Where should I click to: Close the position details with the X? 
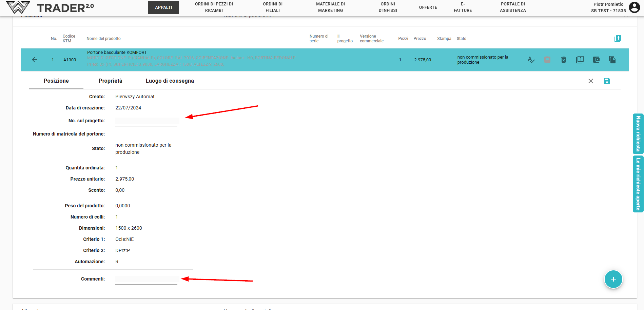coord(590,81)
